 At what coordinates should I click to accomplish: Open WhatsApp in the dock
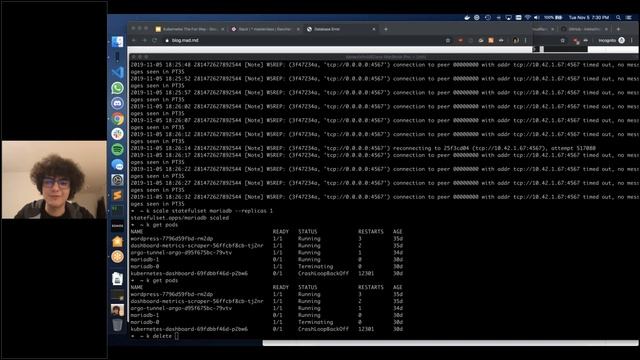pyautogui.click(x=118, y=88)
